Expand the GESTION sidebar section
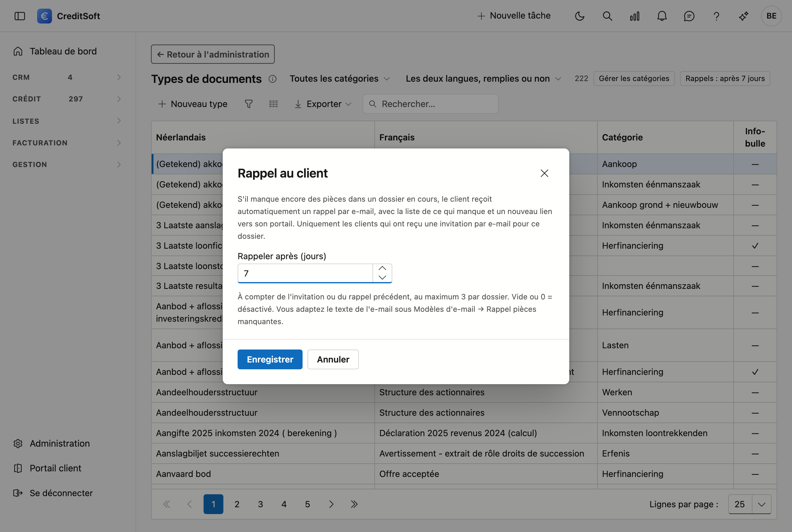The height and width of the screenshot is (532, 792). click(x=67, y=165)
